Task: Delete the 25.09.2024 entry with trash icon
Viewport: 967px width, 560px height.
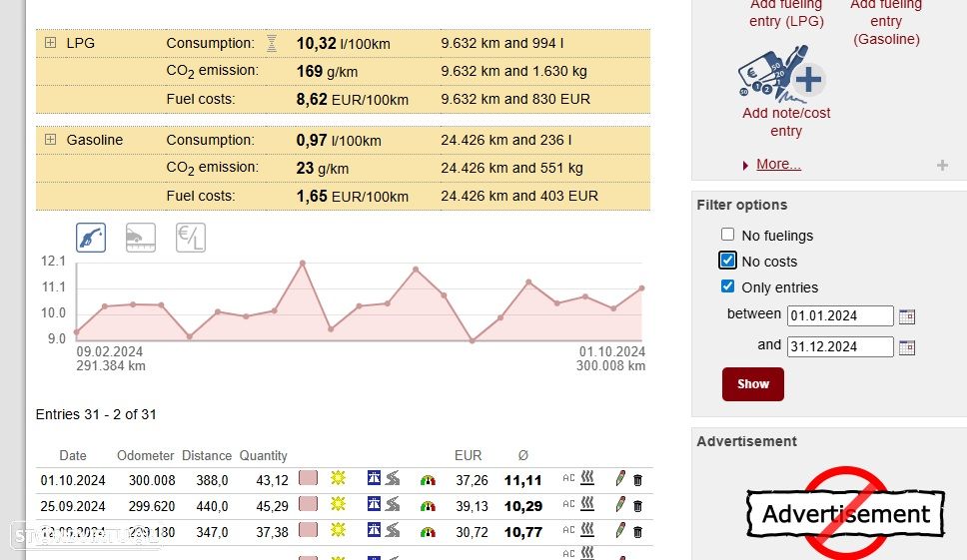Action: point(637,506)
